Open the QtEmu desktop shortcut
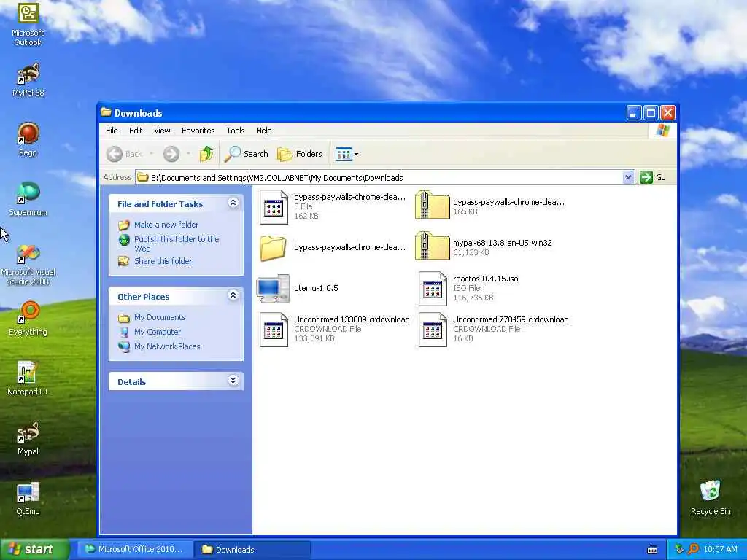The image size is (747, 560). [28, 498]
